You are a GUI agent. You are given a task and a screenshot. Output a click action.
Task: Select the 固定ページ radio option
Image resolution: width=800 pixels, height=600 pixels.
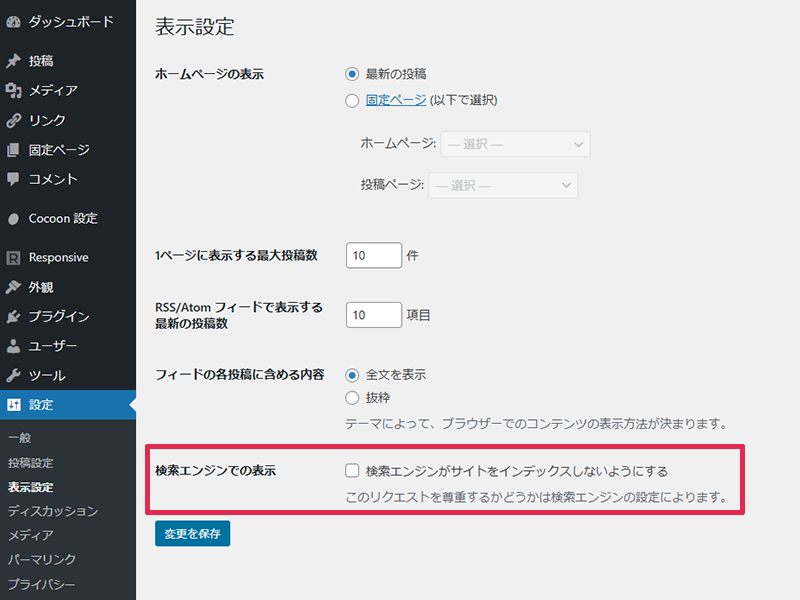(352, 101)
